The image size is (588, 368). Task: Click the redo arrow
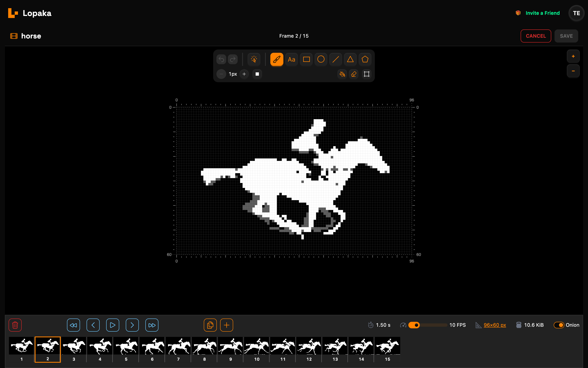[x=233, y=59]
